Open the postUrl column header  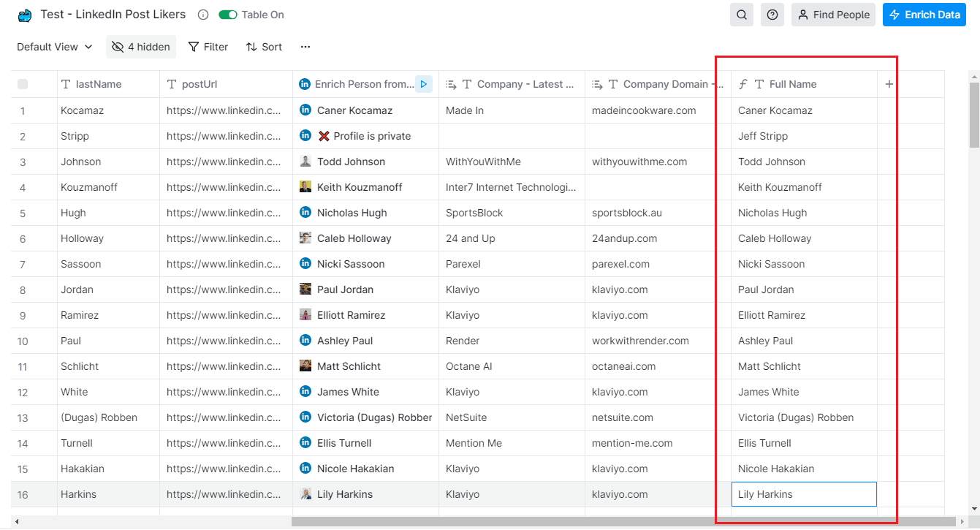(226, 84)
